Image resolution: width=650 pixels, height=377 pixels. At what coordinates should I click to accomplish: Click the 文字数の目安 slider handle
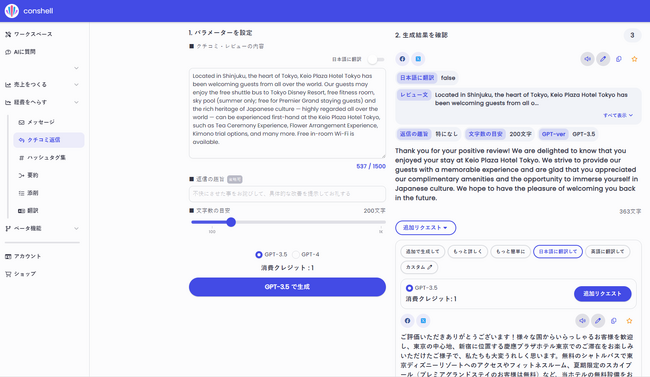point(231,222)
